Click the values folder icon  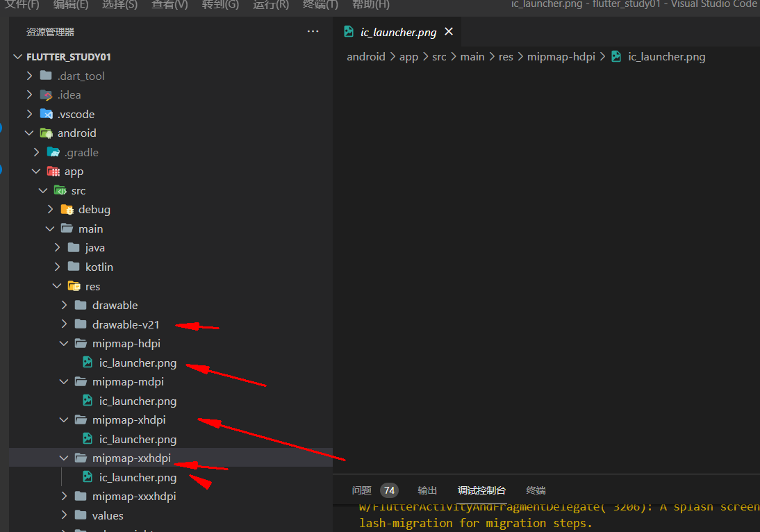click(x=81, y=515)
